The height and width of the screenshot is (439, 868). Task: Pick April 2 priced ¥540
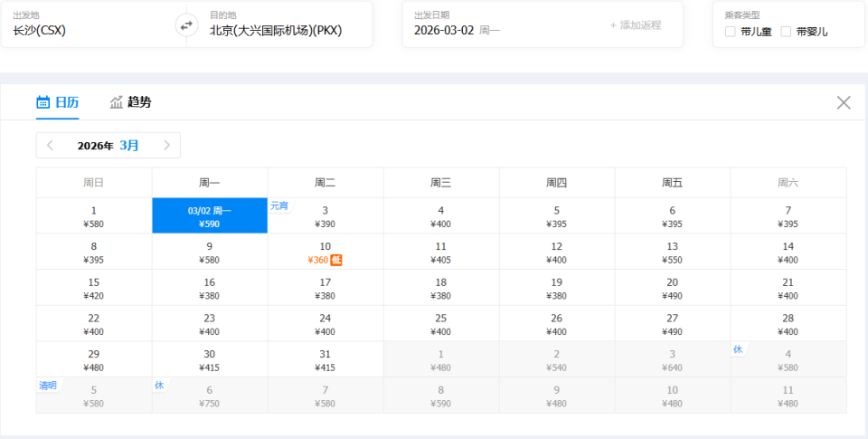tap(557, 359)
